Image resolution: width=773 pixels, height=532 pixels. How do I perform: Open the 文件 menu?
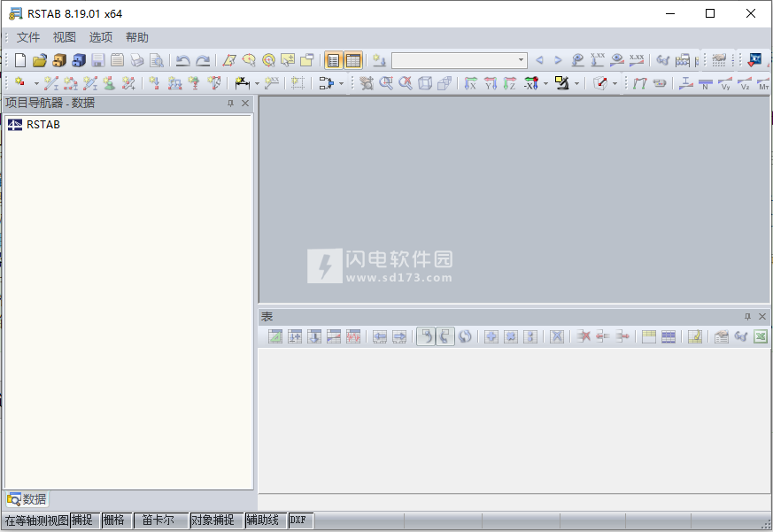pos(28,37)
